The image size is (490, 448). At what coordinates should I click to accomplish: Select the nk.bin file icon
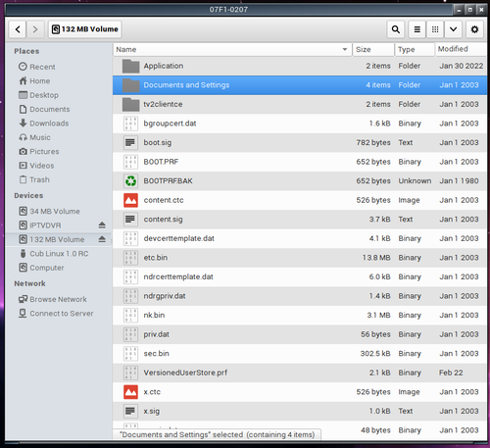130,316
